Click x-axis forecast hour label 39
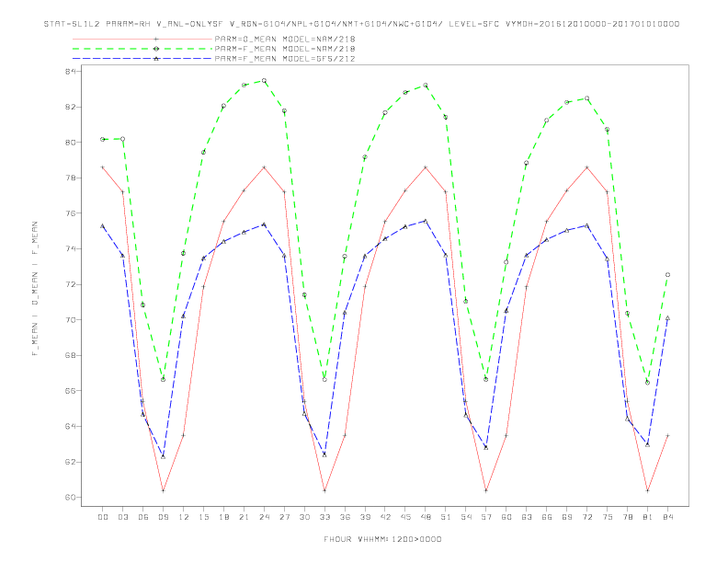728x563 pixels. coord(365,517)
